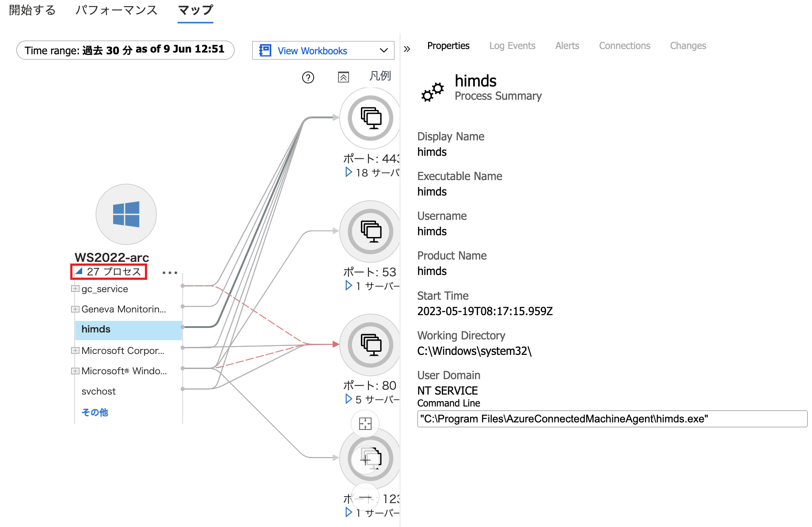Select the マップ tab
This screenshot has height=527, width=812.
pos(195,10)
